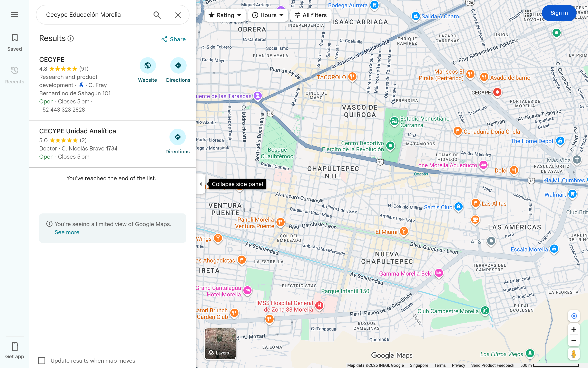Click the search magnifier icon

point(157,15)
